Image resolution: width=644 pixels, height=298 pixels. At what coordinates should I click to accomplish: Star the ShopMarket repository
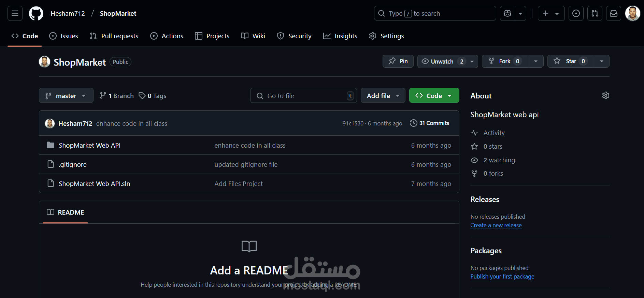pyautogui.click(x=571, y=61)
